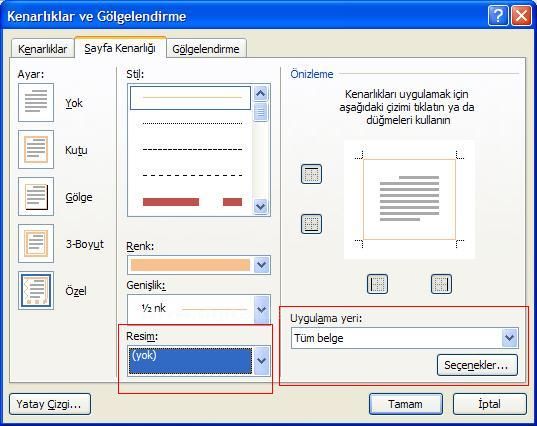Screen dimensions: 537x426
Task: Choose the Kutu box border setting
Action: [36, 149]
